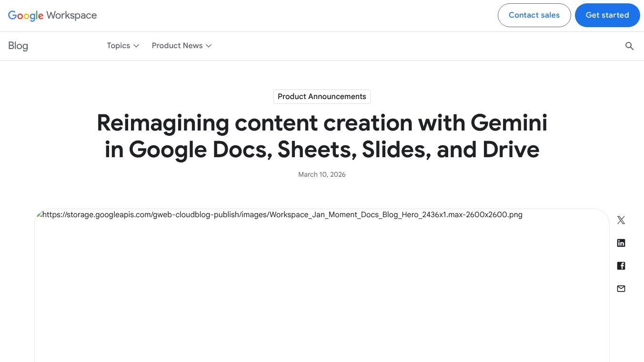This screenshot has height=362, width=644.
Task: Share the article on LinkedIn
Action: (x=621, y=243)
